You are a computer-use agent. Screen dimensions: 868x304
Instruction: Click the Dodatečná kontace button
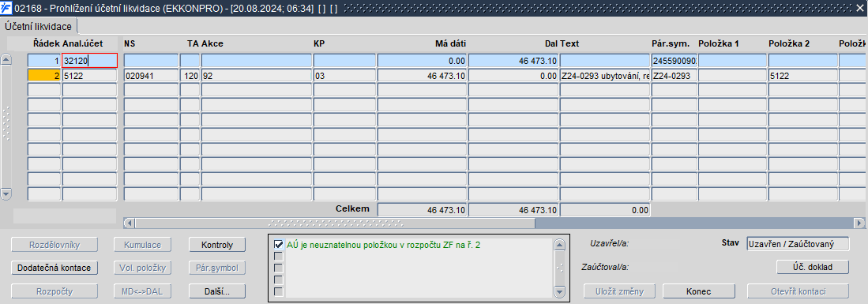[x=54, y=268]
